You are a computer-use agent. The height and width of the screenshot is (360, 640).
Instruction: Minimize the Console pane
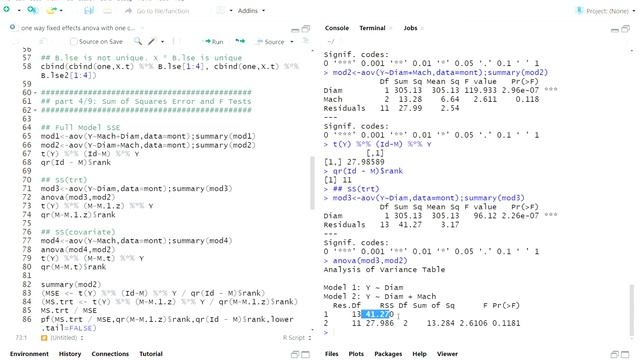pyautogui.click(x=615, y=29)
